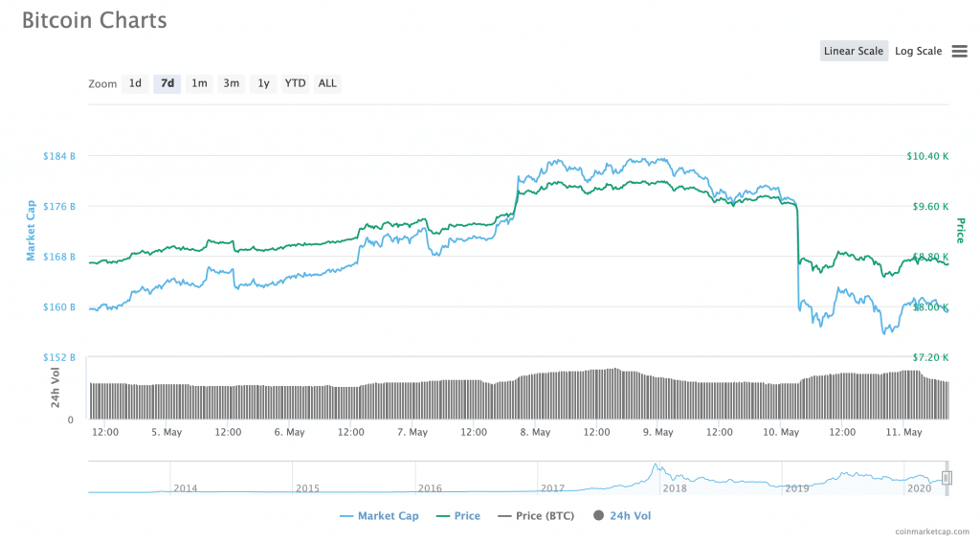Switch chart to Linear Scale

pyautogui.click(x=853, y=52)
